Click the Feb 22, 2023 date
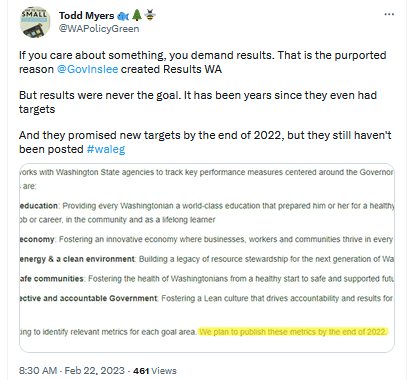 click(x=94, y=371)
